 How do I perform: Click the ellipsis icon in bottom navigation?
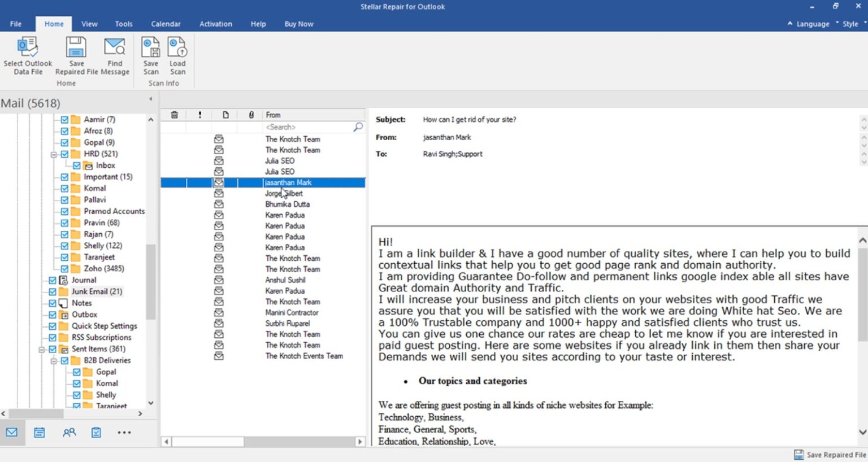click(x=124, y=432)
